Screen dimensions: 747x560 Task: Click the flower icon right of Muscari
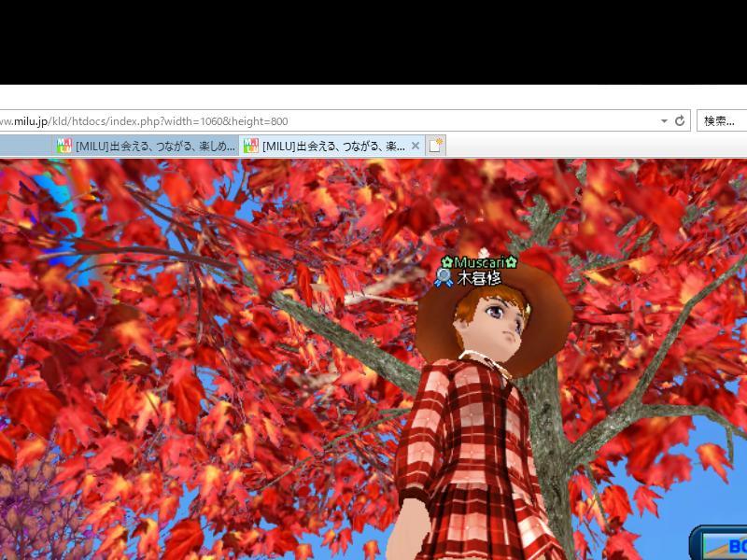511,263
